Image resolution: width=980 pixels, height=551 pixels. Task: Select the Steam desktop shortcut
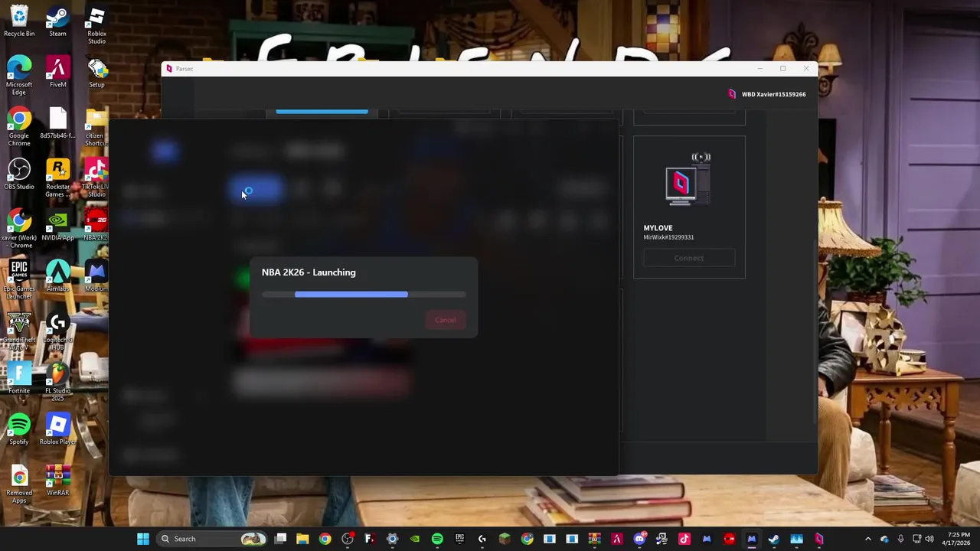pos(57,21)
